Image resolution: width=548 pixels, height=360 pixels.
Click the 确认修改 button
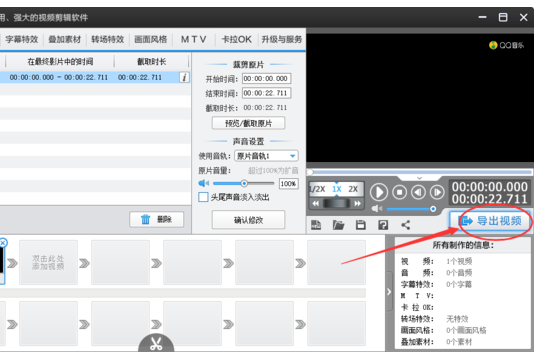[x=248, y=220]
